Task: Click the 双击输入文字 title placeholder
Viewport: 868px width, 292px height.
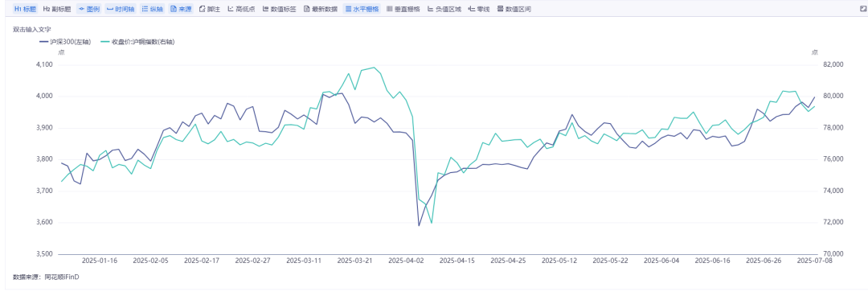Action: (x=31, y=29)
